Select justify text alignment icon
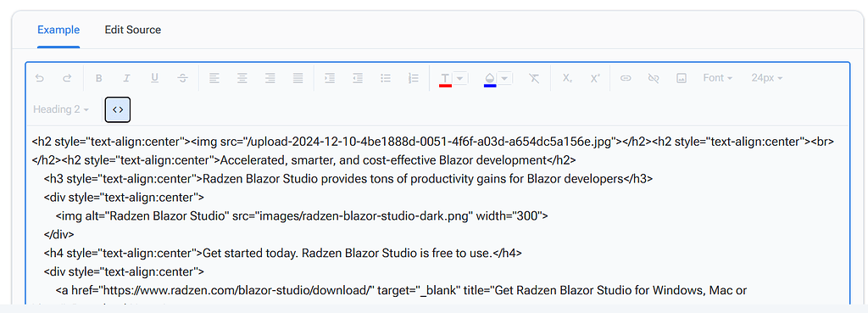The height and width of the screenshot is (313, 868). coord(298,78)
